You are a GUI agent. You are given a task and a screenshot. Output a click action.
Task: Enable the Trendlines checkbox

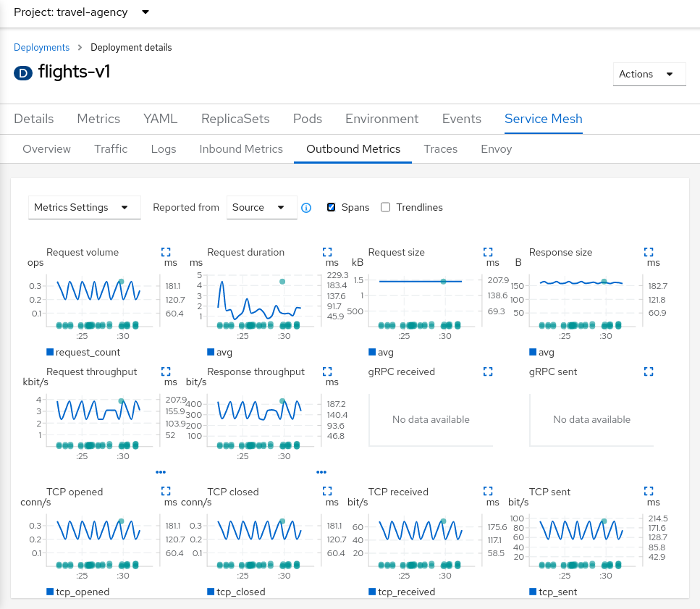pos(386,207)
